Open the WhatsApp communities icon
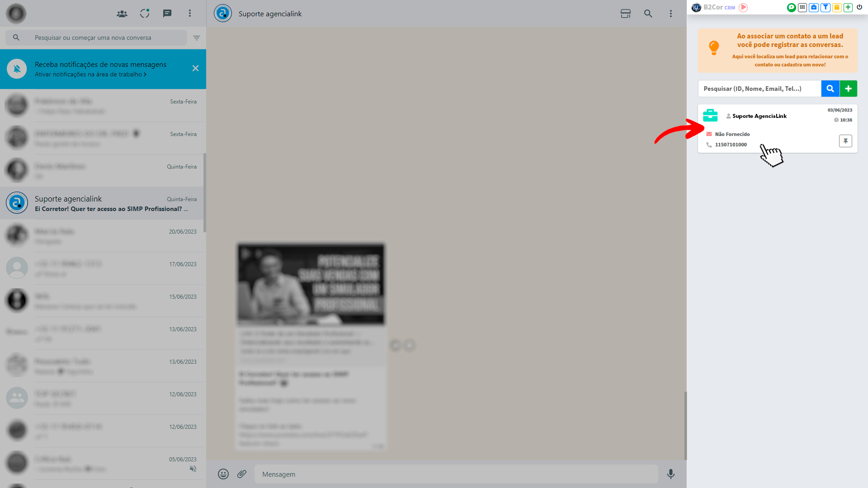Image resolution: width=868 pixels, height=488 pixels. tap(122, 14)
